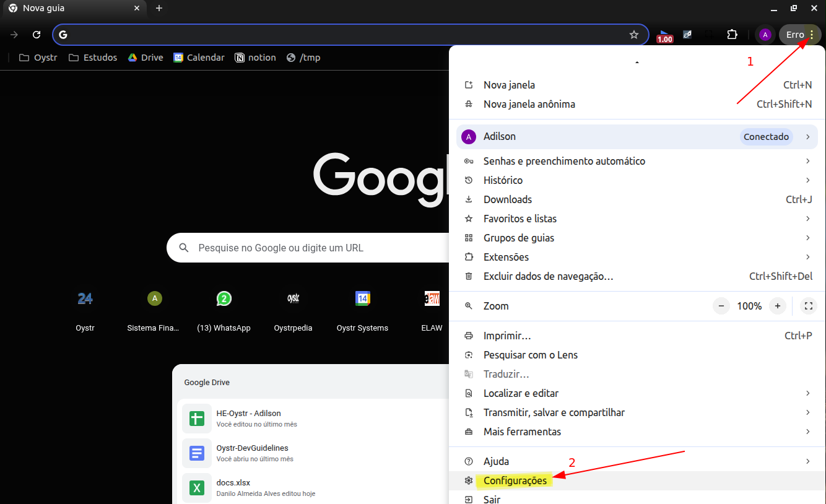The width and height of the screenshot is (826, 504).
Task: Select Nova janela anônima menu item
Action: [637, 104]
